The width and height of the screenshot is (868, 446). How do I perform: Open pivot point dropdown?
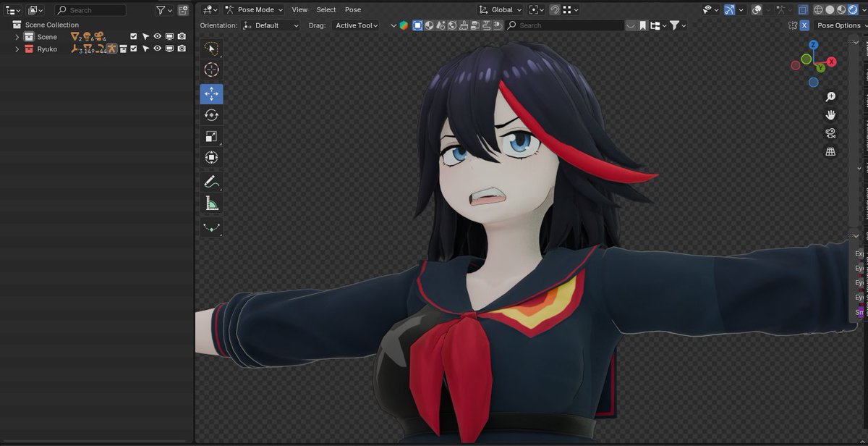[536, 10]
